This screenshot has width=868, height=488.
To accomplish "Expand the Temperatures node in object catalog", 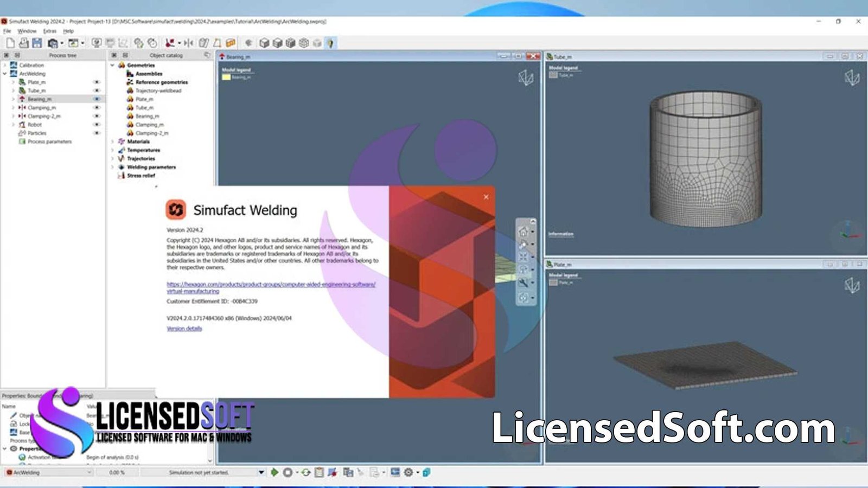I will [x=113, y=150].
